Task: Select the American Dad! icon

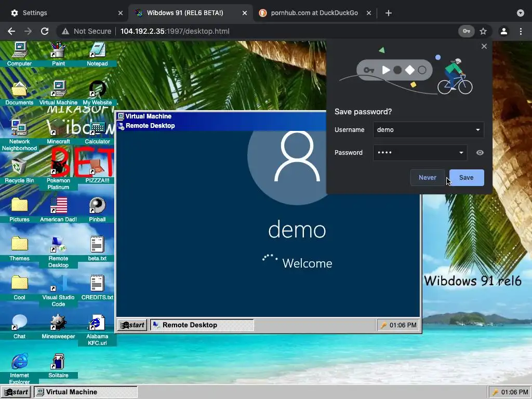Action: (58, 210)
